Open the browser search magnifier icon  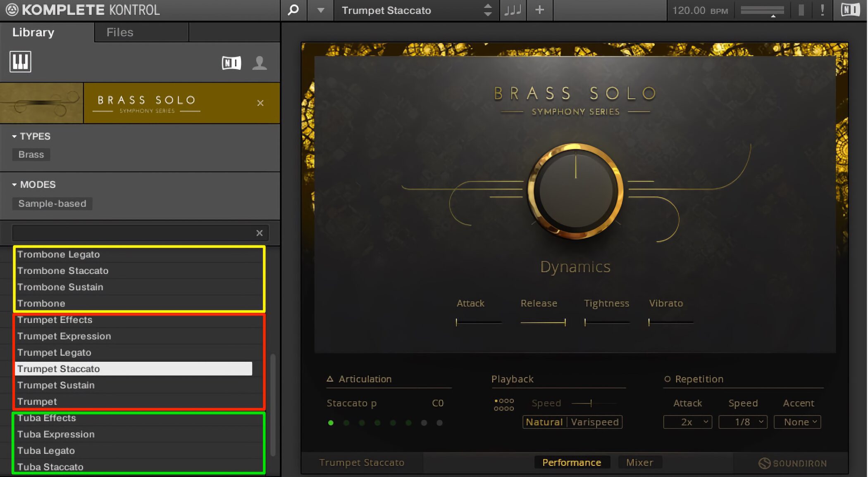coord(293,10)
